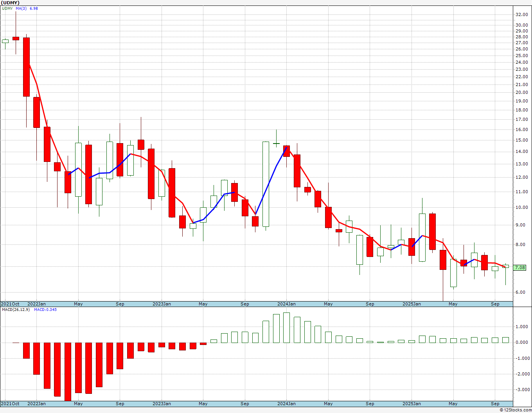
Task: Click the 6.00 price scale label
Action: 521,292
